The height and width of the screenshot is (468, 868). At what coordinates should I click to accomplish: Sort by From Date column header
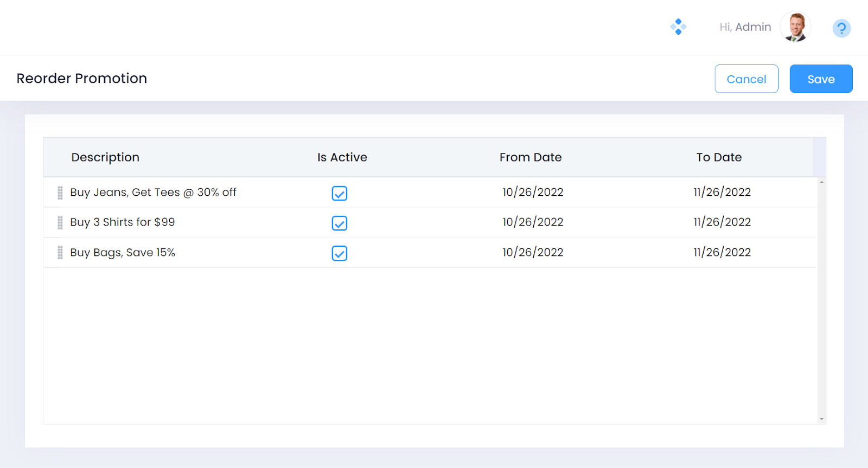click(530, 157)
